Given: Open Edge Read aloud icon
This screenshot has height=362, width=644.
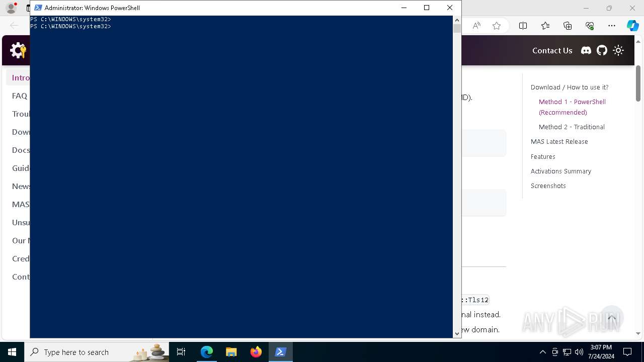Looking at the screenshot, I should [x=476, y=26].
